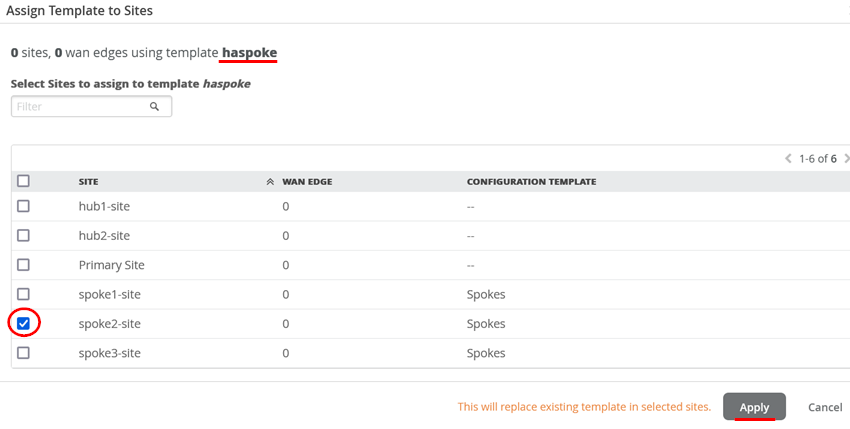
Task: Toggle sort arrow on SITE column
Action: [270, 182]
